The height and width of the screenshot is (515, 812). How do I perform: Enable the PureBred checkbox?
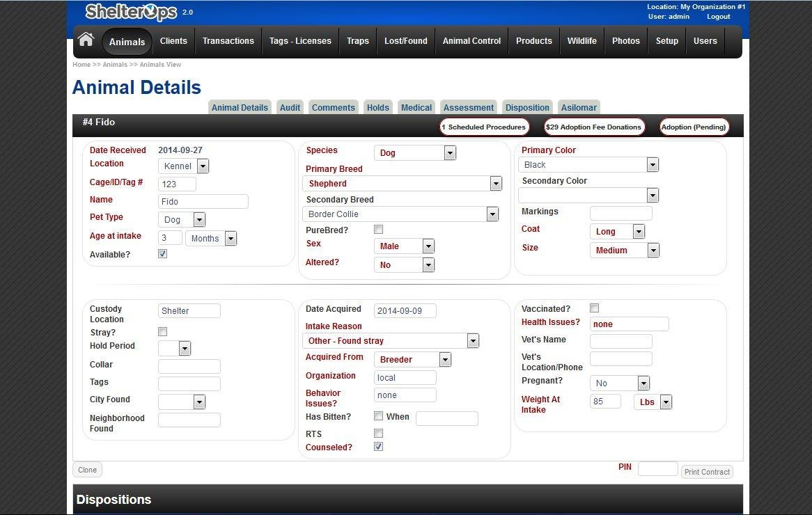[378, 229]
